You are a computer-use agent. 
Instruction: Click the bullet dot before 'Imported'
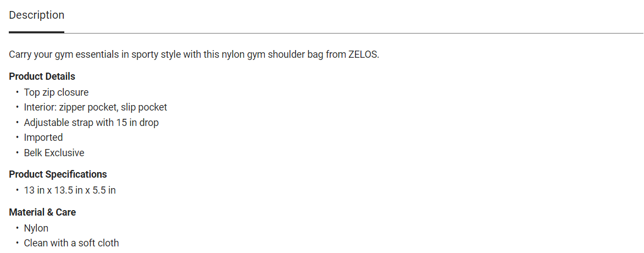pyautogui.click(x=18, y=137)
